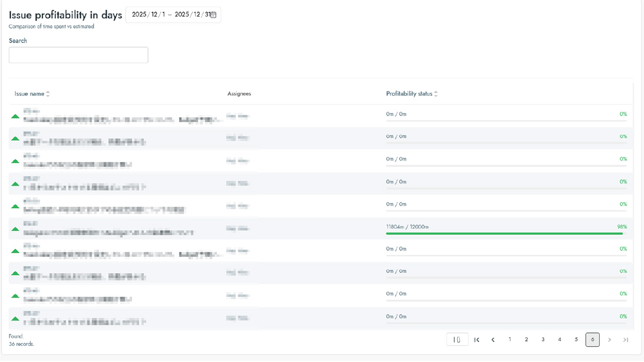Click sort arrows beside Issue name header
644x362 pixels.
click(x=48, y=94)
